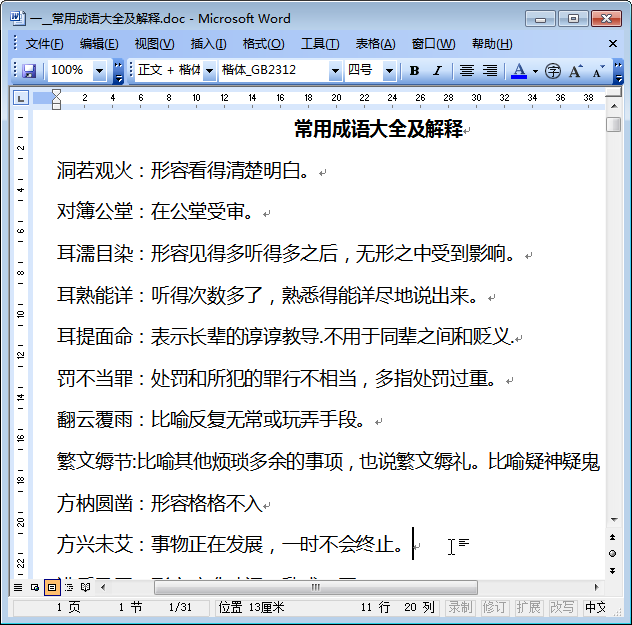
Task: Click the Save icon in the toolbar
Action: [x=29, y=71]
